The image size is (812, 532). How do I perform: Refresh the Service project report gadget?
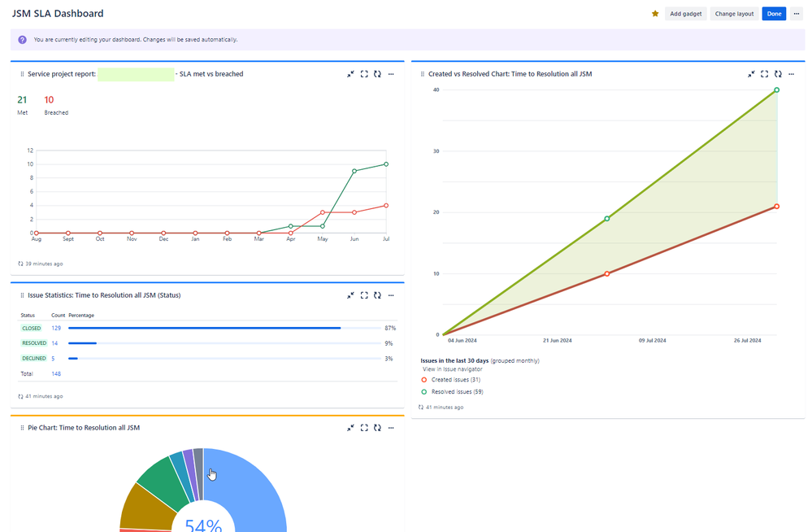[x=376, y=74]
